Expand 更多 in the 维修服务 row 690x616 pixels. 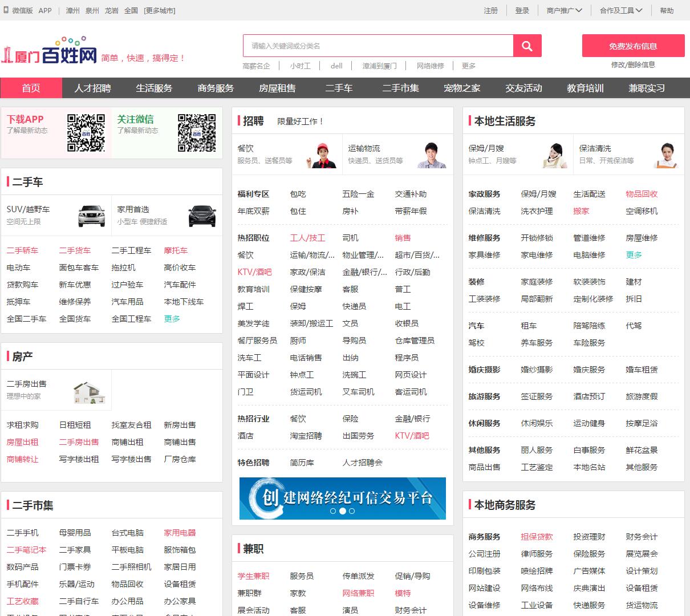634,255
